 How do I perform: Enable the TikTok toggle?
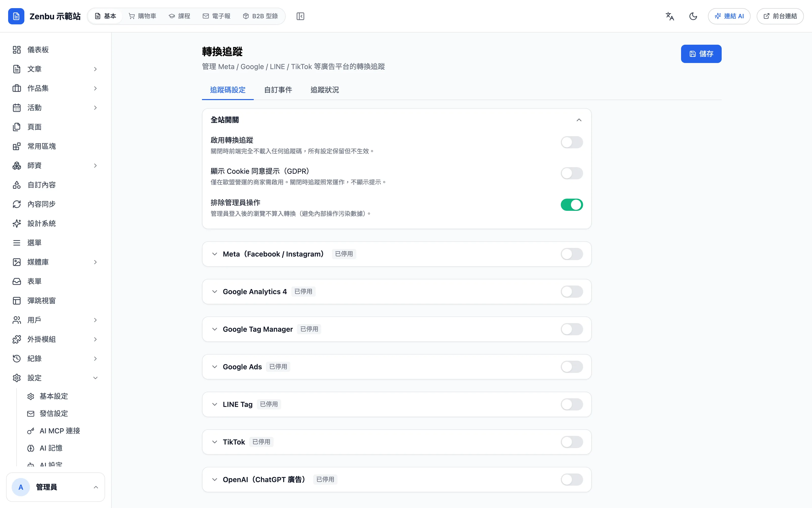[x=572, y=442]
